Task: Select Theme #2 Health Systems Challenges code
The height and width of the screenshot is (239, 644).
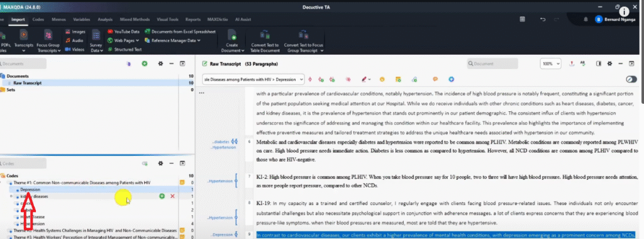Action: click(95, 230)
